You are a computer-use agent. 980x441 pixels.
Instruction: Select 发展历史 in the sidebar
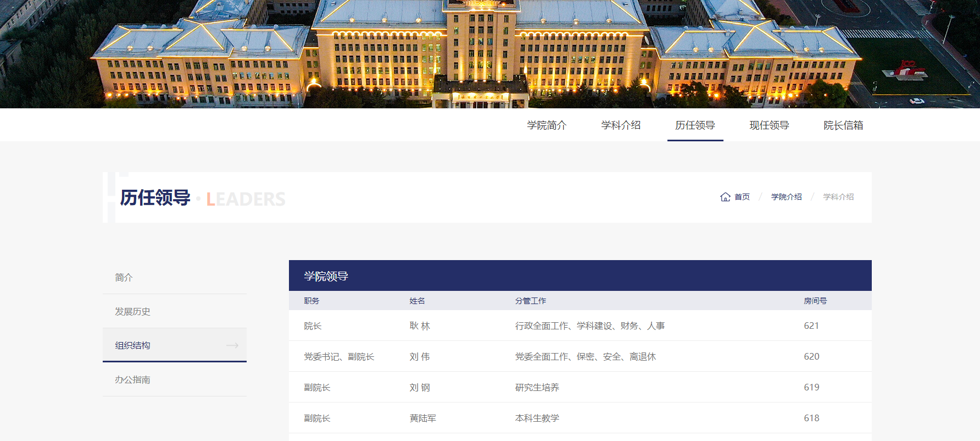175,311
